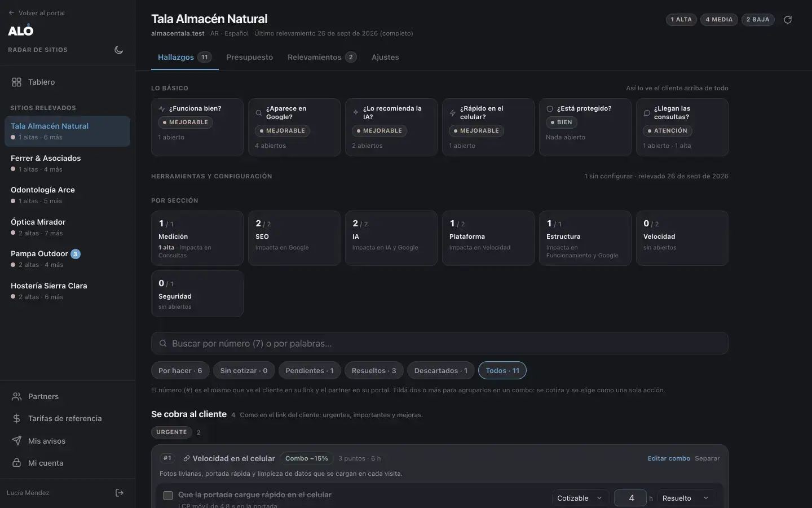812x508 pixels.
Task: Open the Resuelto status dropdown
Action: pos(686,498)
